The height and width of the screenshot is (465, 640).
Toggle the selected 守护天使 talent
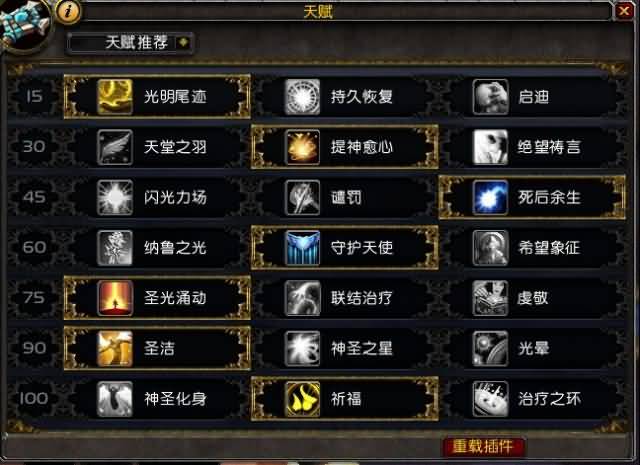[344, 247]
